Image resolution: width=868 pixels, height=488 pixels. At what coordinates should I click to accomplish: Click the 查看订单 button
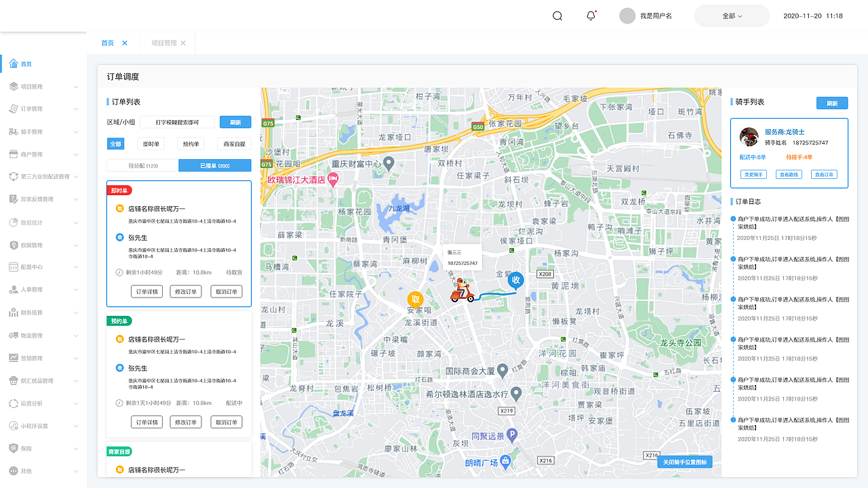click(x=824, y=174)
